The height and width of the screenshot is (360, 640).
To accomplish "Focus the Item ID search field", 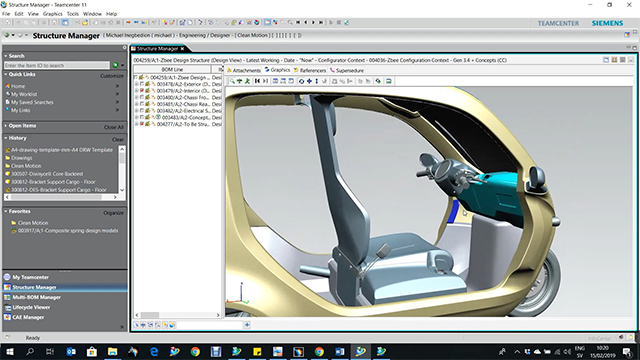I will (57, 65).
